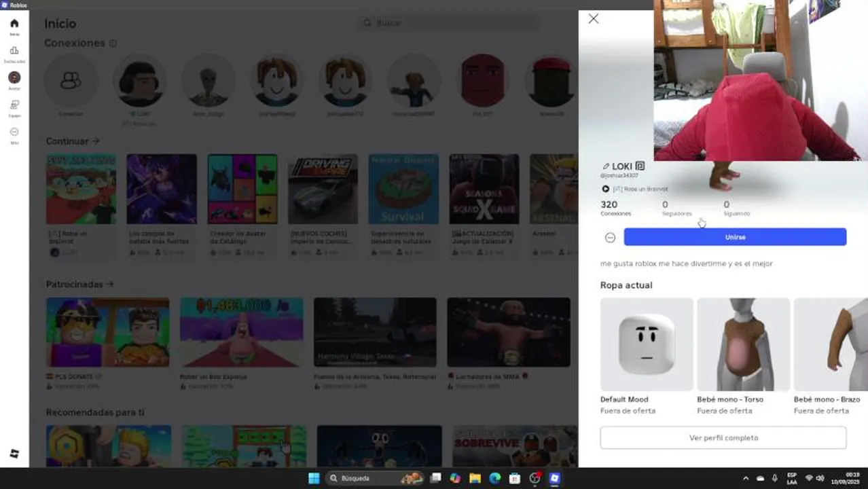Click the Conectar add-friends circle icon
The height and width of the screenshot is (489, 868).
[x=71, y=81]
